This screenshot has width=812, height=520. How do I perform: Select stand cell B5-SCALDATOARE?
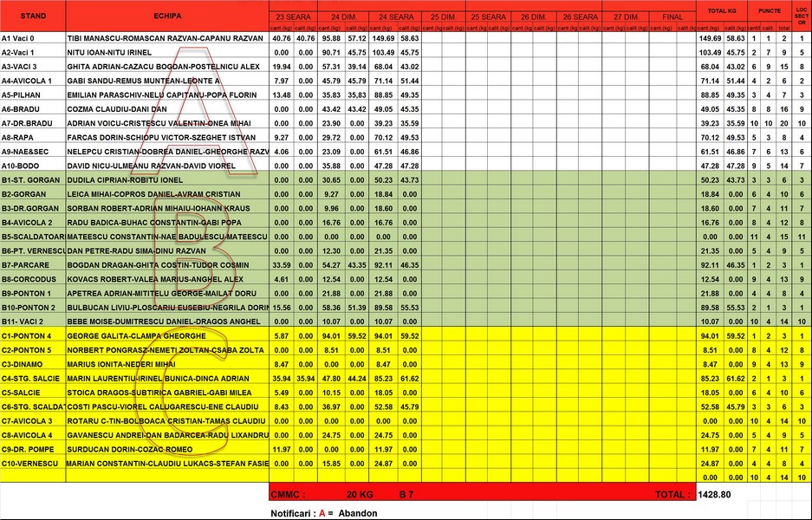tap(33, 237)
